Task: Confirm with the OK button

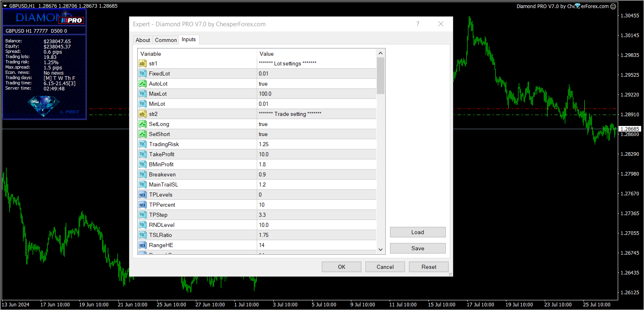Action: click(342, 267)
